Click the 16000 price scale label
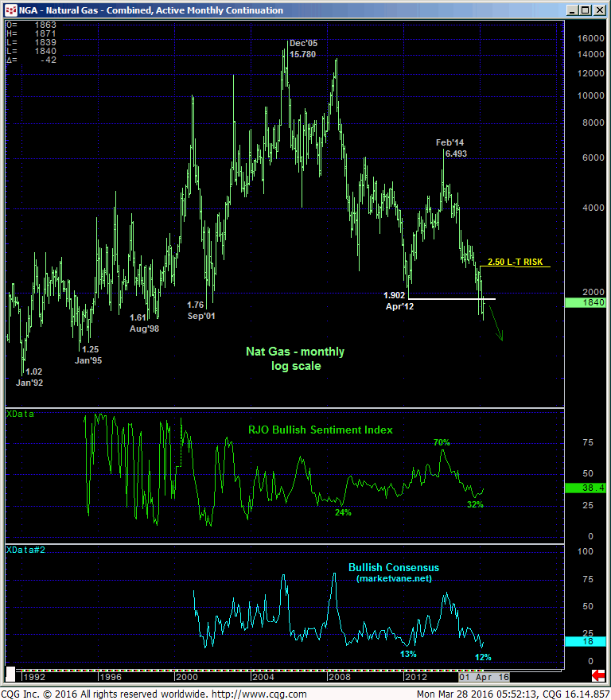This screenshot has height=700, width=611. [590, 38]
